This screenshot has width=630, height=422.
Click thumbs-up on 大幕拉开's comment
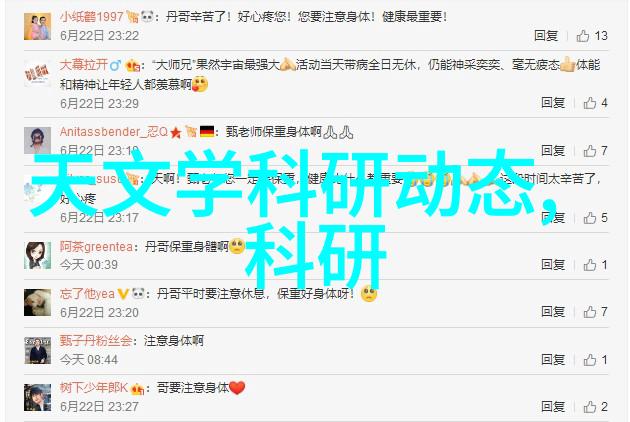(589, 103)
